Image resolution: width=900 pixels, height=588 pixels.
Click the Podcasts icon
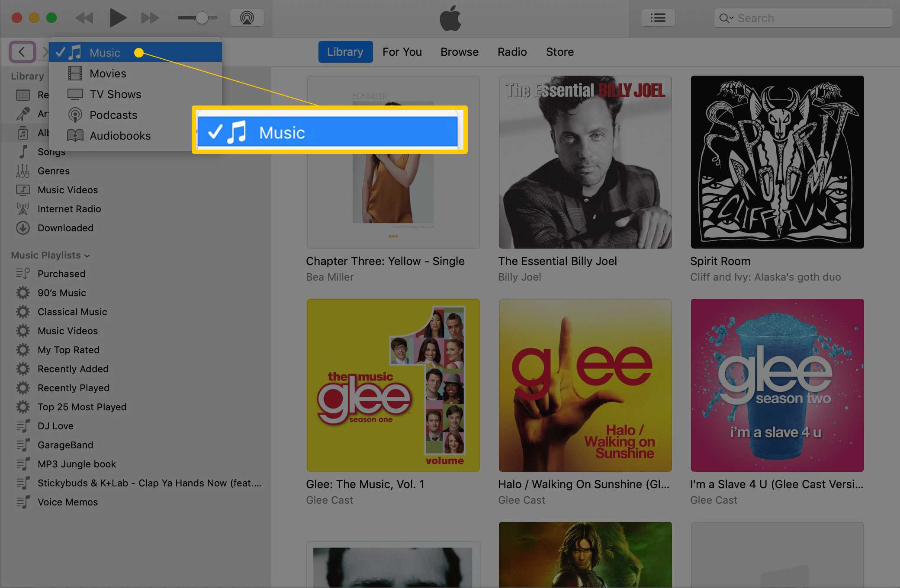pyautogui.click(x=75, y=115)
